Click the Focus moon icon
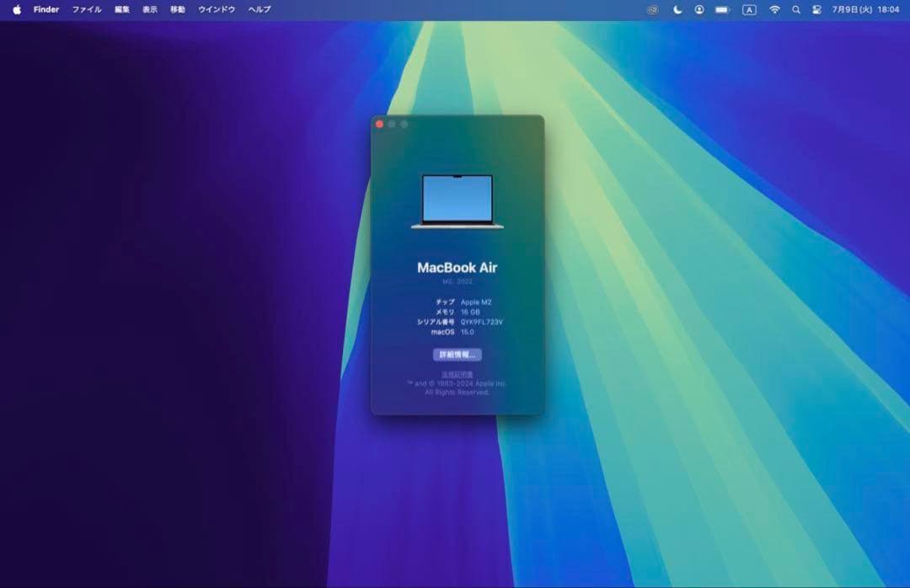Screen dimensions: 910x588 pos(677,10)
